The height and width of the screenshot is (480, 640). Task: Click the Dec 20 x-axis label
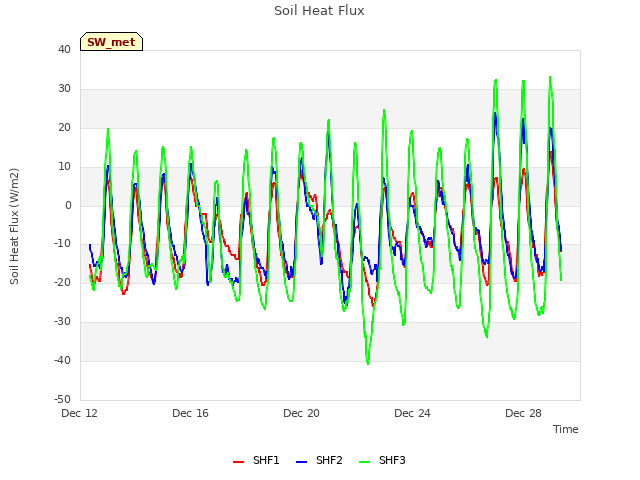pos(302,413)
